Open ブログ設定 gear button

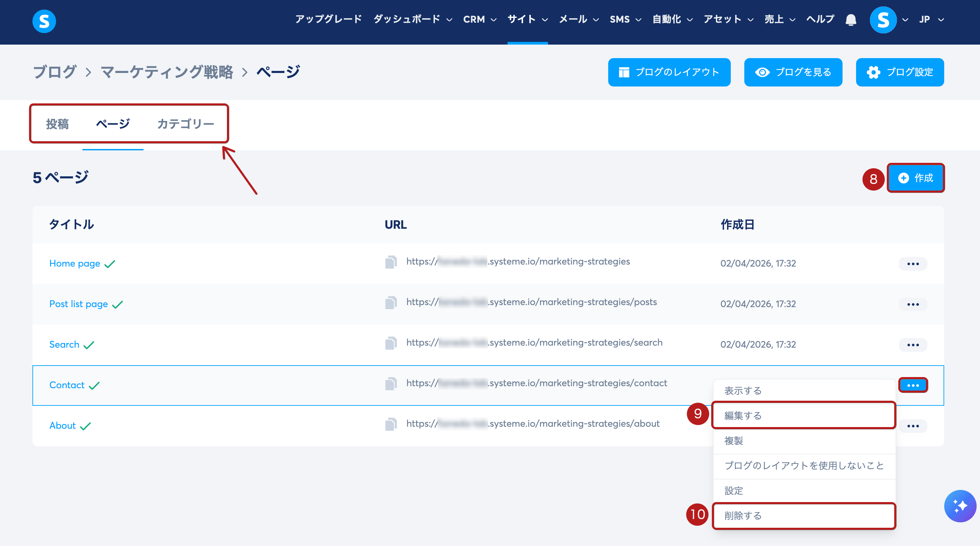coord(900,72)
